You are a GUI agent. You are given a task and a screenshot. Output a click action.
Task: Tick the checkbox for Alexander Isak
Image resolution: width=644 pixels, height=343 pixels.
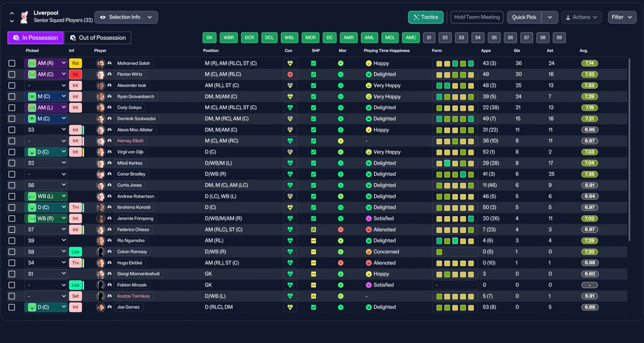pyautogui.click(x=12, y=85)
